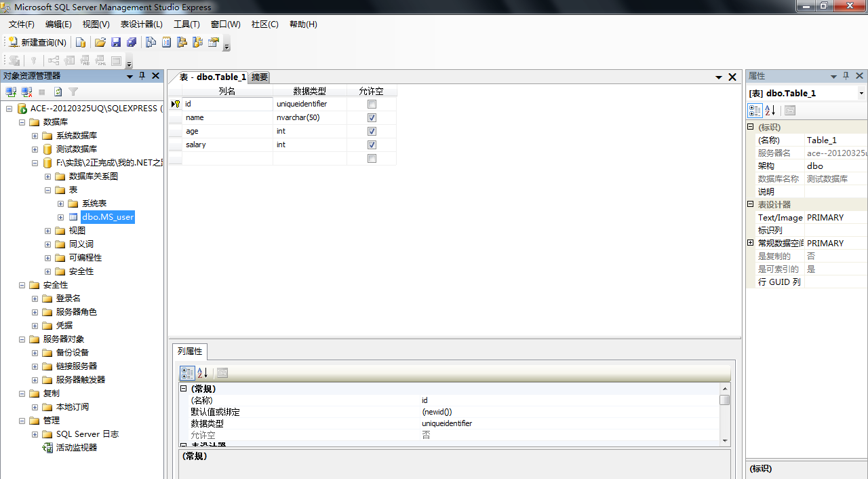Image resolution: width=868 pixels, height=479 pixels.
Task: Click categorized view icon in properties panel
Action: point(755,110)
